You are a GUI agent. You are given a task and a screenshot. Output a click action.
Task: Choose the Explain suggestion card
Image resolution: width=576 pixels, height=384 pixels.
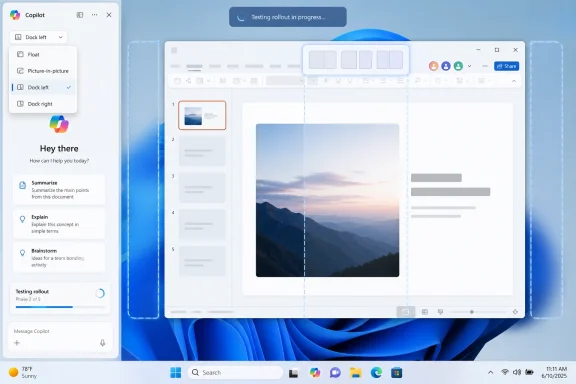(59, 224)
